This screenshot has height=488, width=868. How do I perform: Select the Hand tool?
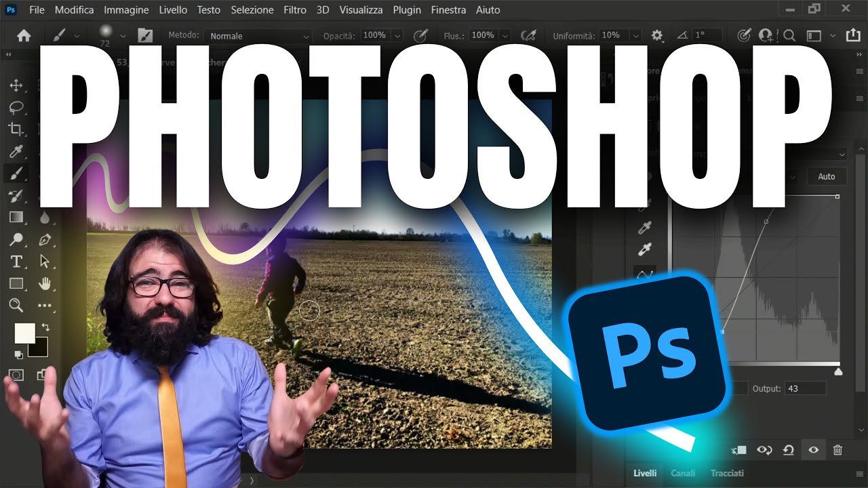pyautogui.click(x=45, y=283)
